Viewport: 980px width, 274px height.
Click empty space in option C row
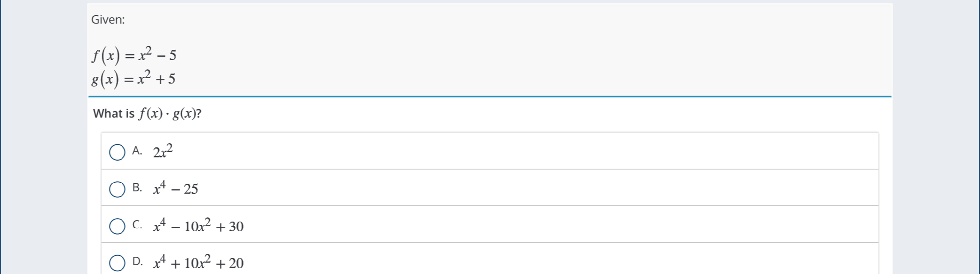coord(558,225)
